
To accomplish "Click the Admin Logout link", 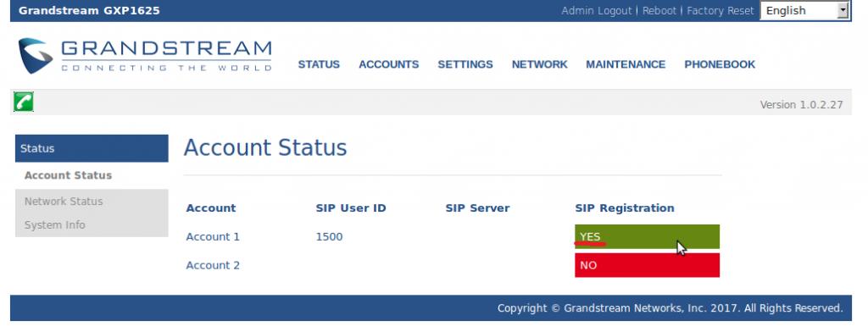I will [596, 10].
